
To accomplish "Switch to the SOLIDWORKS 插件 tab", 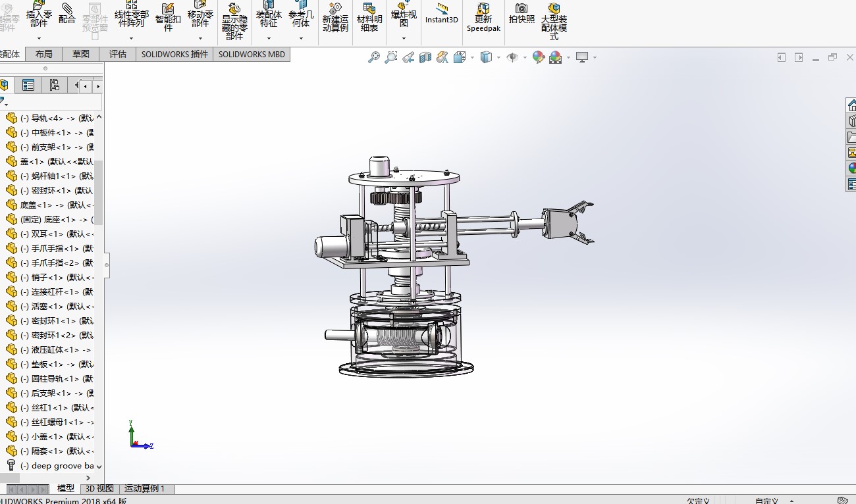I will (174, 54).
